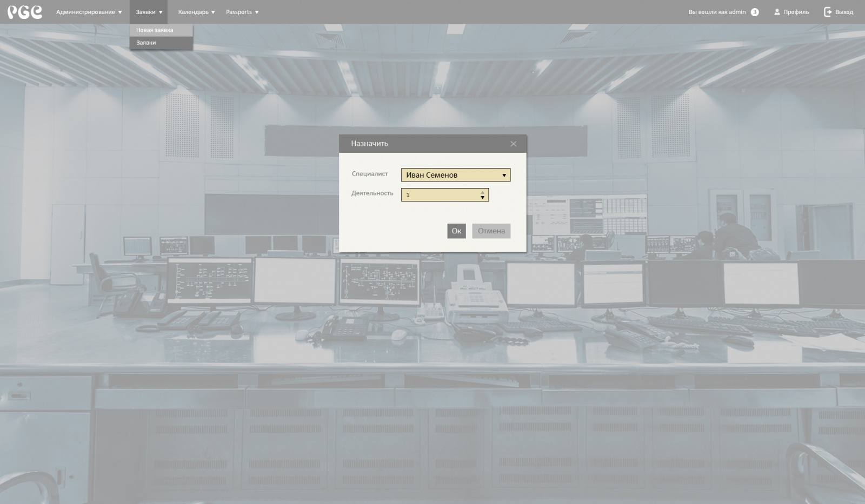The height and width of the screenshot is (504, 865).
Task: Select Новая заявка menu entry
Action: (x=161, y=30)
